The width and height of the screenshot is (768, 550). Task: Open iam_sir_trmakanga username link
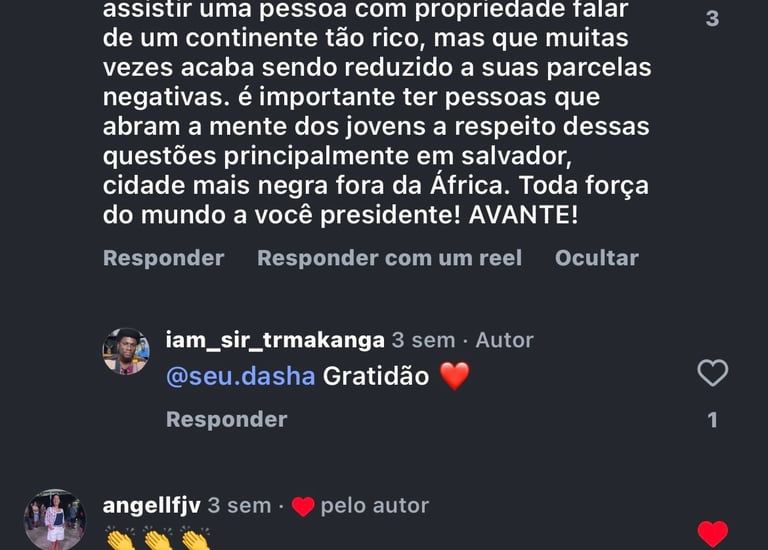point(274,340)
